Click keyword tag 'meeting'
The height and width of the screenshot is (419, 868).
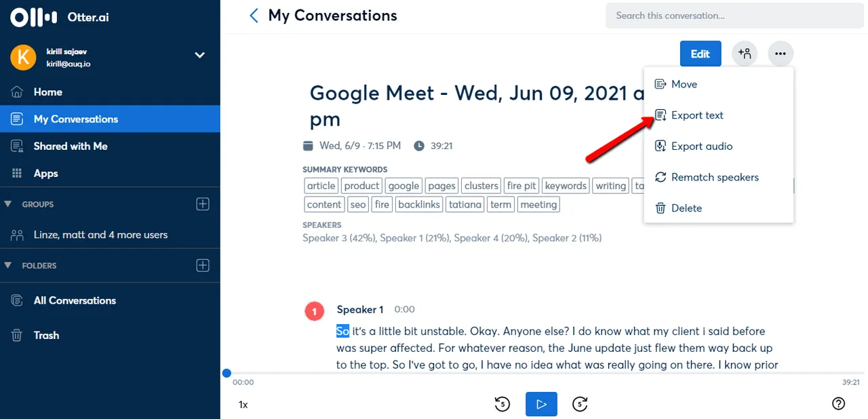pyautogui.click(x=538, y=205)
